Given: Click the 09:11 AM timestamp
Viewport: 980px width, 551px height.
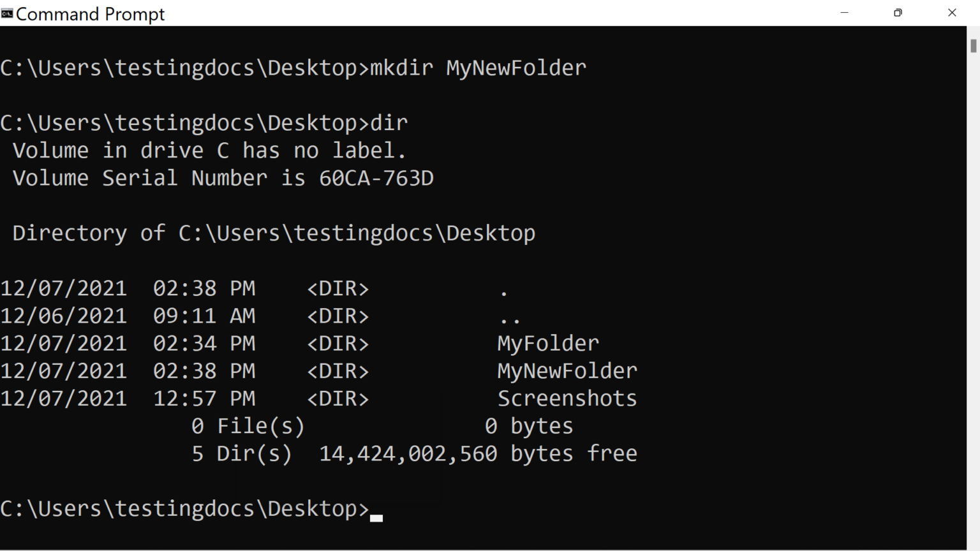Looking at the screenshot, I should (x=204, y=316).
